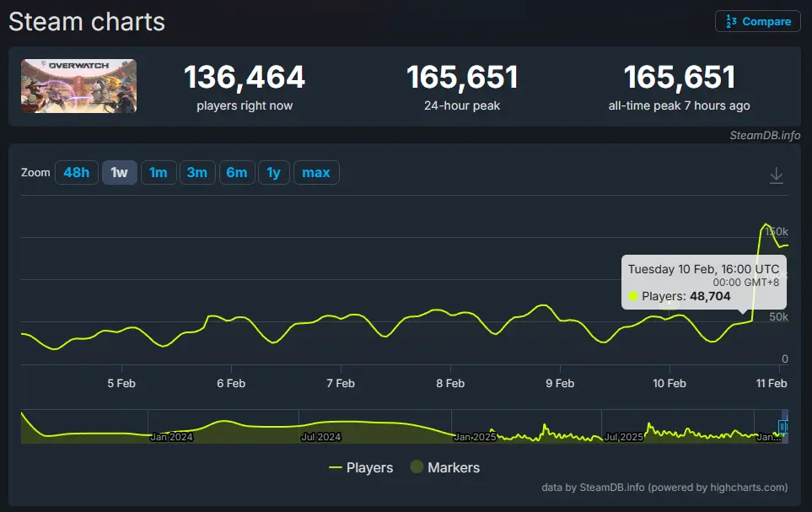Click the Overwatch game banner thumbnail
Screen dimensions: 812x512
point(79,86)
